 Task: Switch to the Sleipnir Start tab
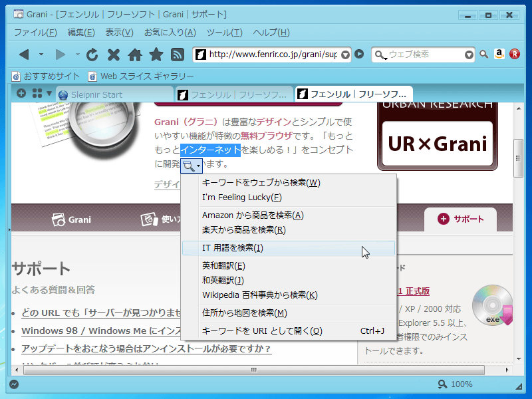click(x=114, y=94)
